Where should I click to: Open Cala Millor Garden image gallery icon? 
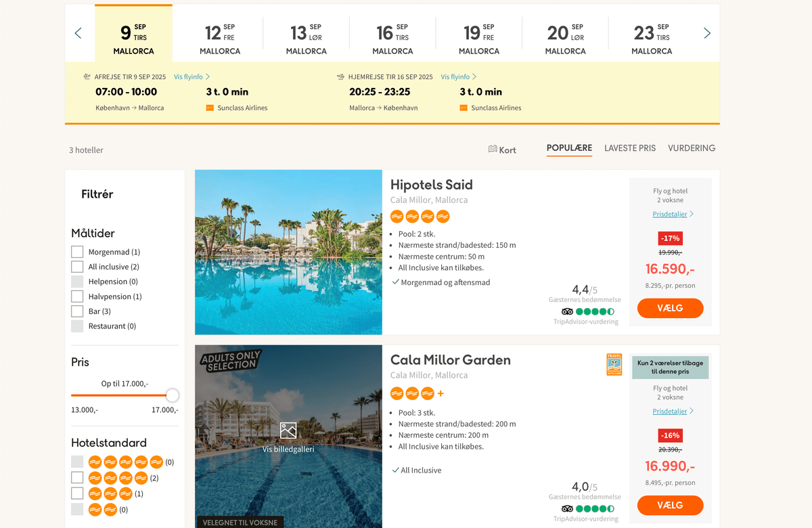pyautogui.click(x=288, y=430)
